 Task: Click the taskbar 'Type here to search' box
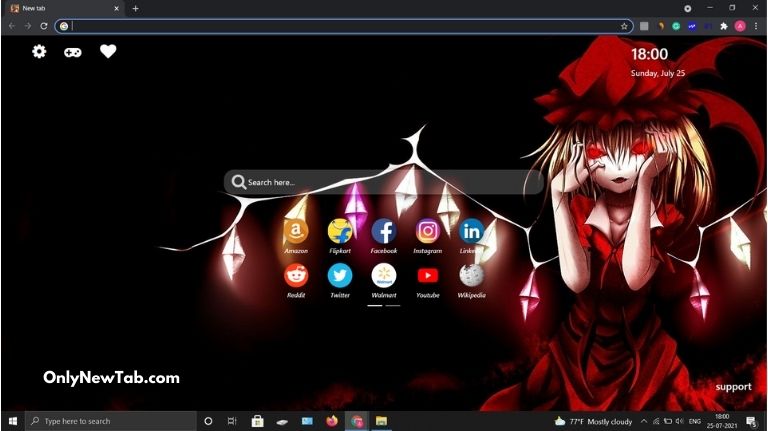click(111, 421)
